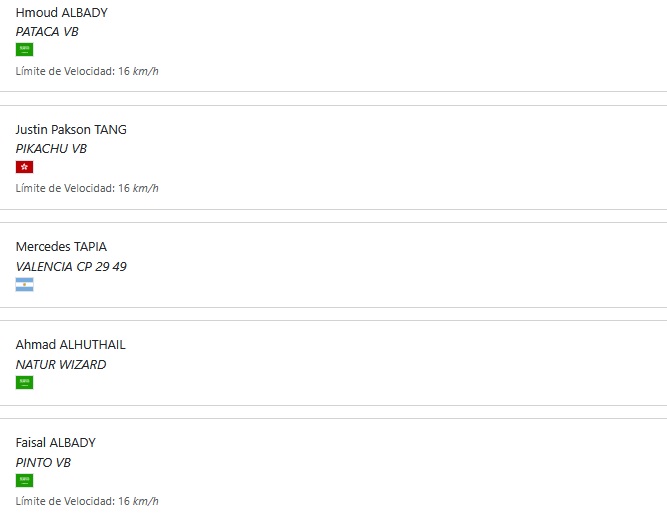667x513 pixels.
Task: Click empty area of Ahmad ALHUTHAIL card
Action: [383, 363]
